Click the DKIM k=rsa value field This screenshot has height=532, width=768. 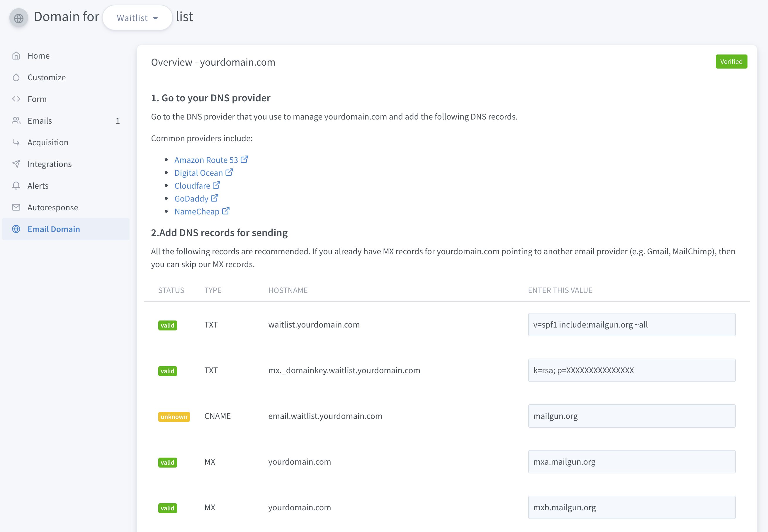[631, 370]
